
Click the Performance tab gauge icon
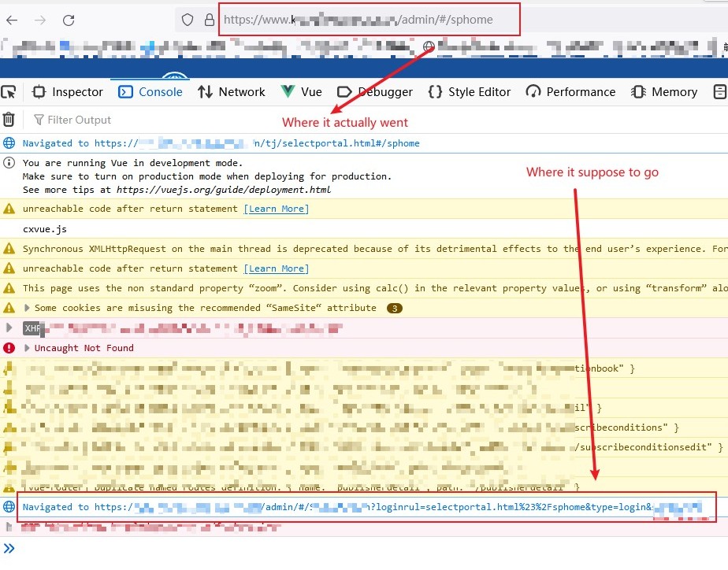(533, 92)
